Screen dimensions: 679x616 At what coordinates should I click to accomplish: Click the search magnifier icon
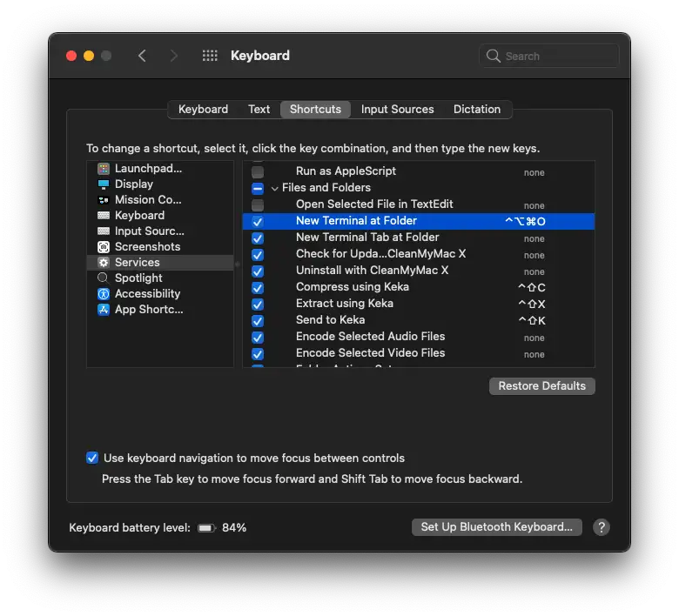(493, 56)
